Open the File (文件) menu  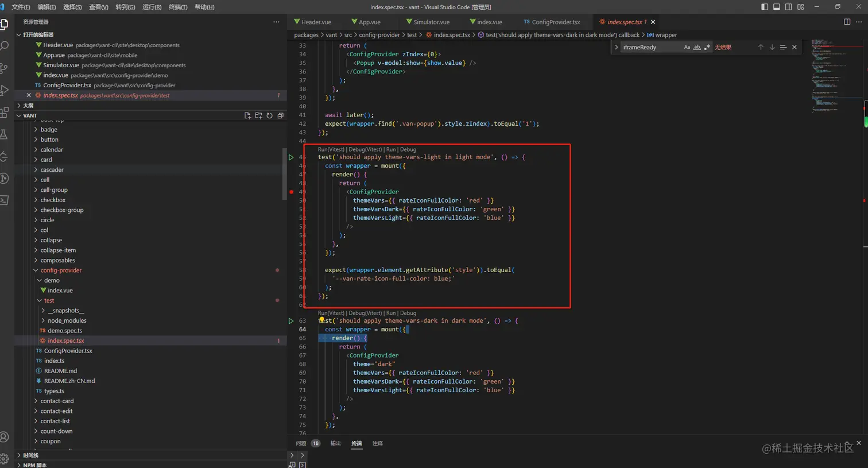(21, 7)
